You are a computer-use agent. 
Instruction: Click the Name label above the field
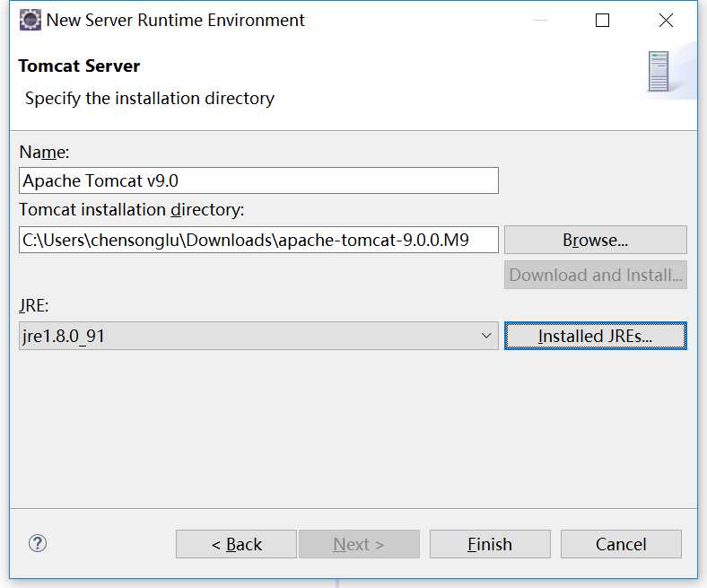tap(44, 152)
